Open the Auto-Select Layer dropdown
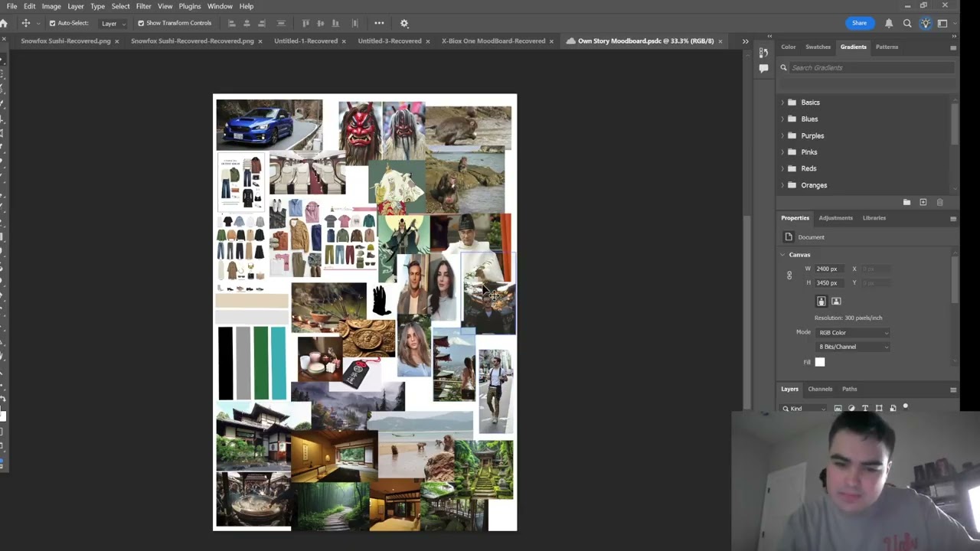 point(113,23)
